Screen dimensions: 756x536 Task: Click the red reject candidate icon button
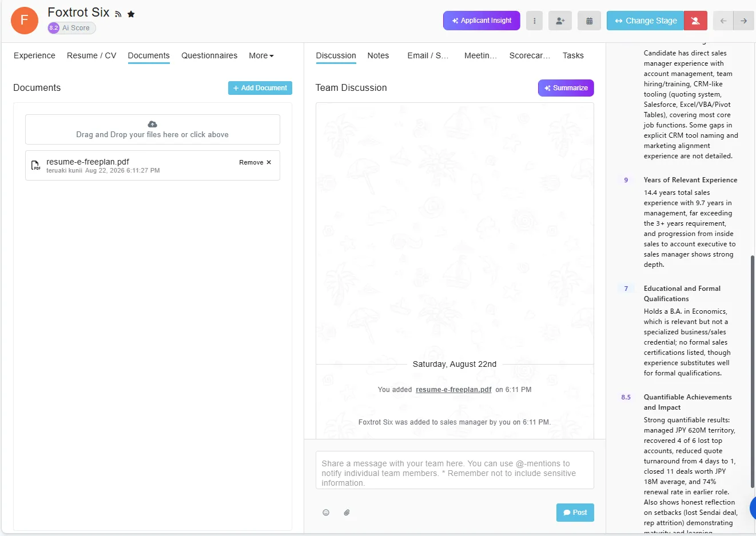point(695,21)
